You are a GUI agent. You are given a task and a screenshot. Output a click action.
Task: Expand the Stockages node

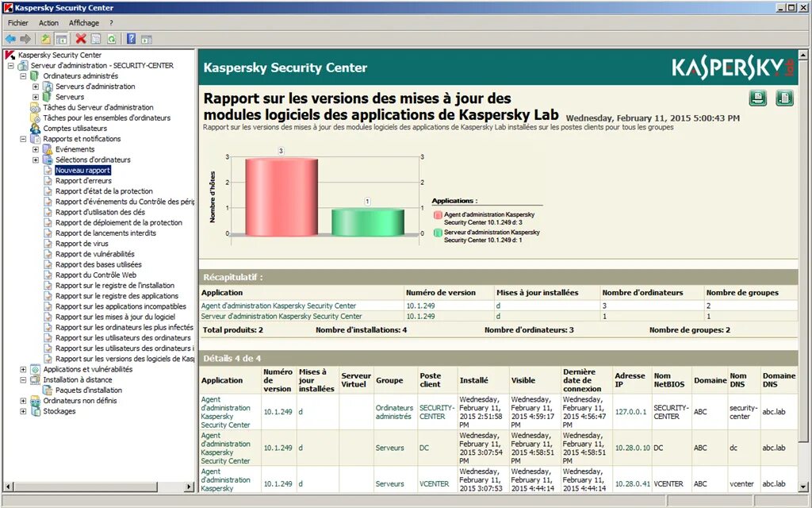[x=23, y=411]
